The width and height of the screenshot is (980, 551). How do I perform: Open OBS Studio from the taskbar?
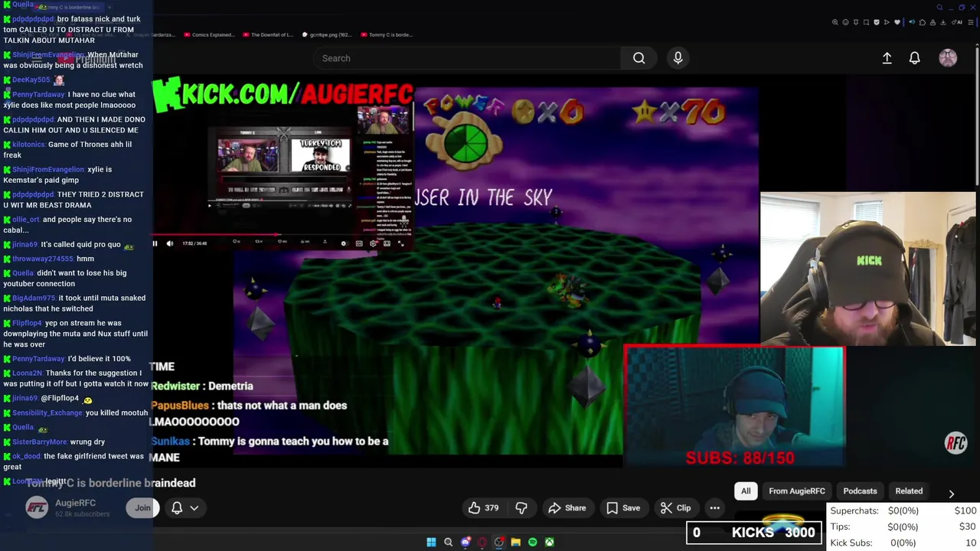tap(498, 542)
